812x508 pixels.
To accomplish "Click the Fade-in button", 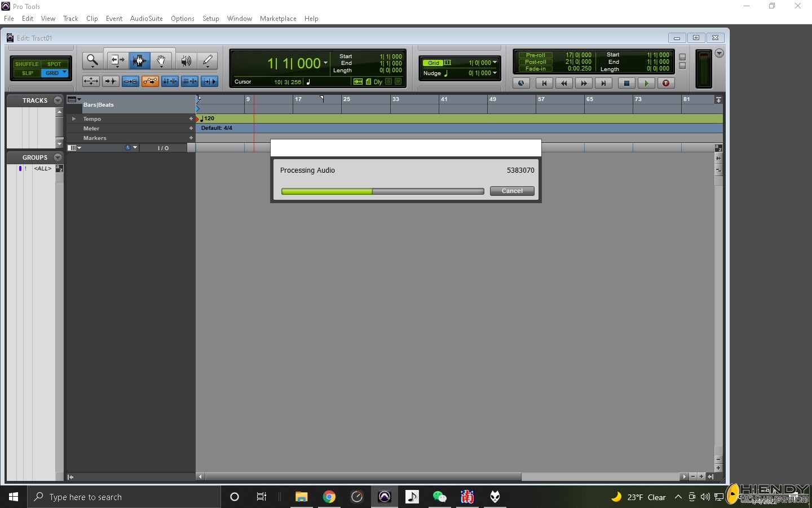I will 535,69.
